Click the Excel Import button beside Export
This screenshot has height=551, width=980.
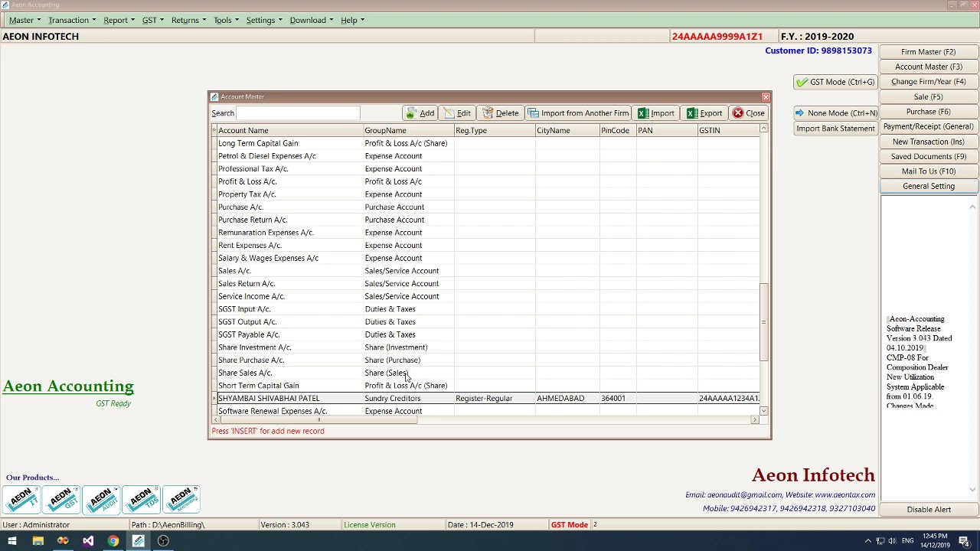click(656, 113)
